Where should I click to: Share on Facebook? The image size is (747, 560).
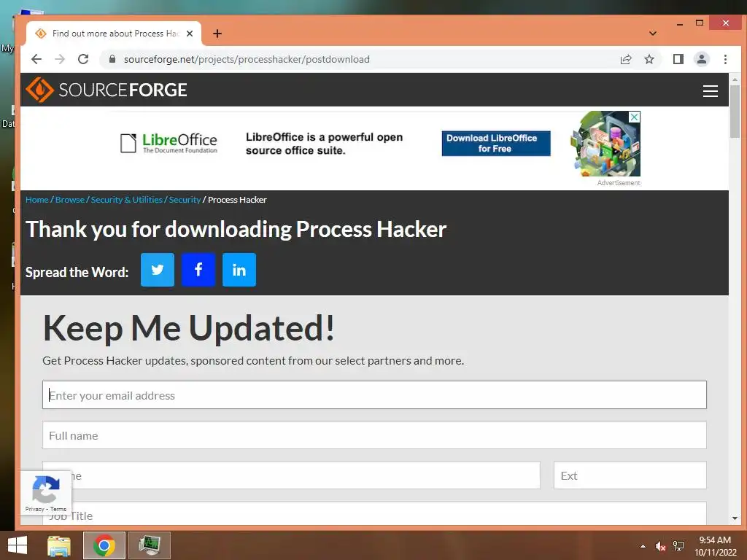coord(198,270)
